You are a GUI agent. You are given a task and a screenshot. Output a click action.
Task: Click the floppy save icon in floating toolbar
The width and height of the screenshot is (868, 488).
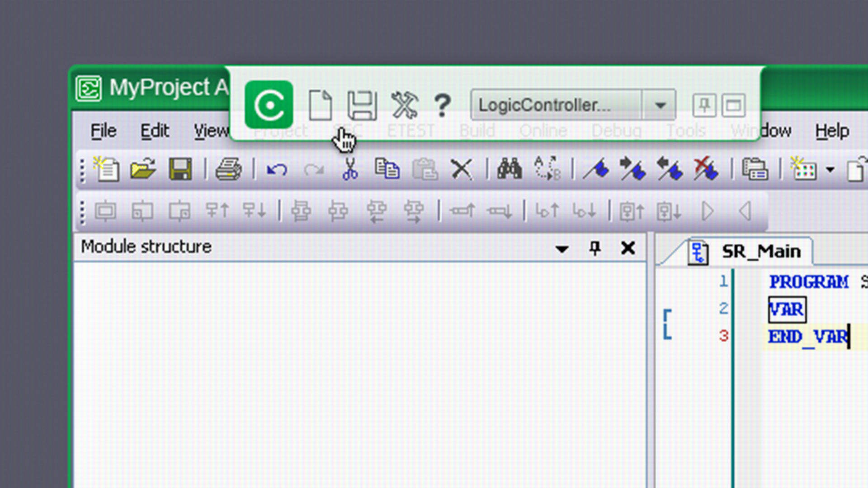point(362,105)
